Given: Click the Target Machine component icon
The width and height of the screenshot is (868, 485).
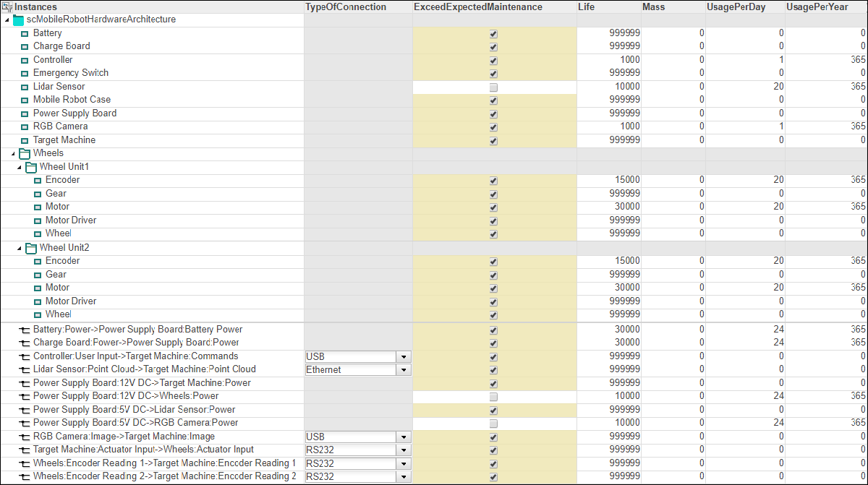Looking at the screenshot, I should (x=25, y=141).
